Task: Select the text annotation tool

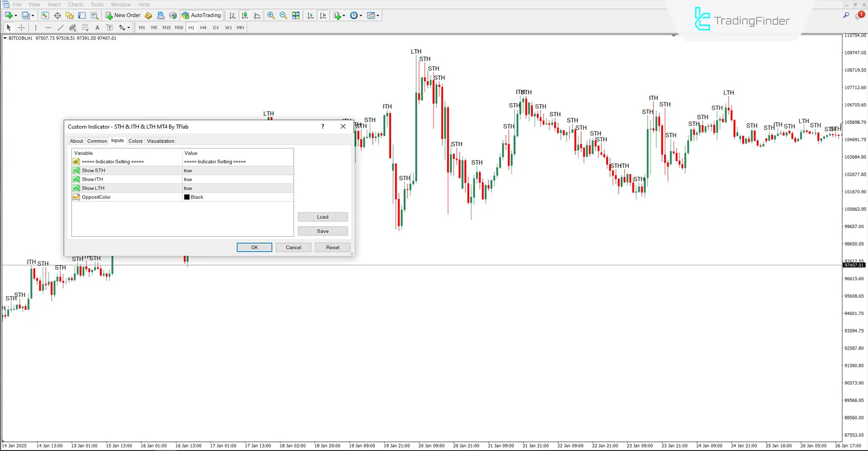Action: [97, 28]
